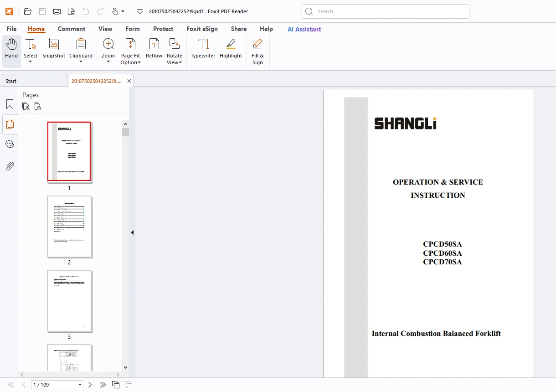Screen dimensions: 556x392
Task: Close the 20107502504225219 document tab
Action: 129,81
